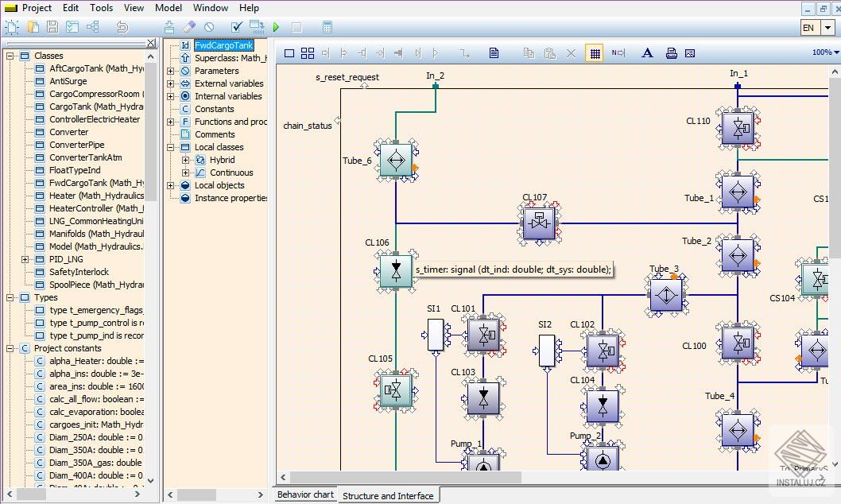Click the check model checkmark icon
This screenshot has width=841, height=504.
[x=237, y=27]
